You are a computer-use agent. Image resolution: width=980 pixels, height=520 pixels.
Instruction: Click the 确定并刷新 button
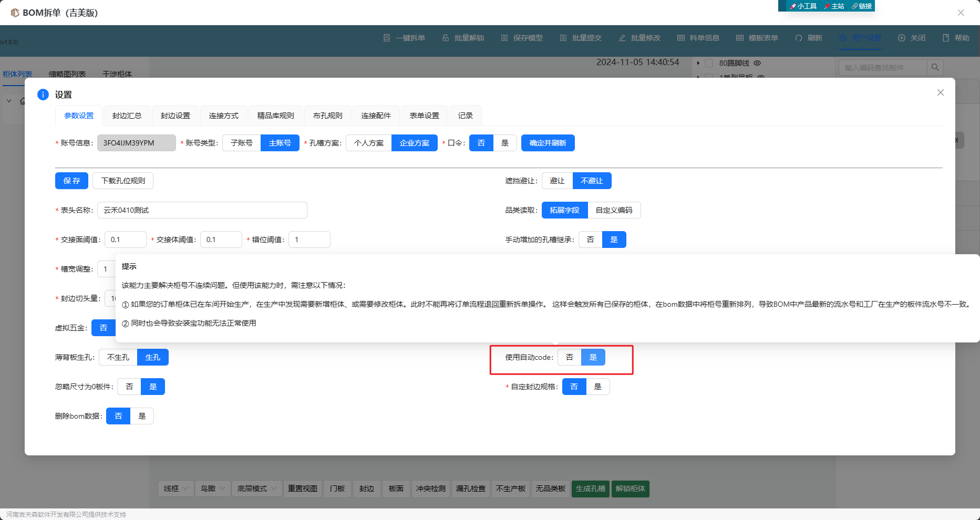(x=548, y=143)
